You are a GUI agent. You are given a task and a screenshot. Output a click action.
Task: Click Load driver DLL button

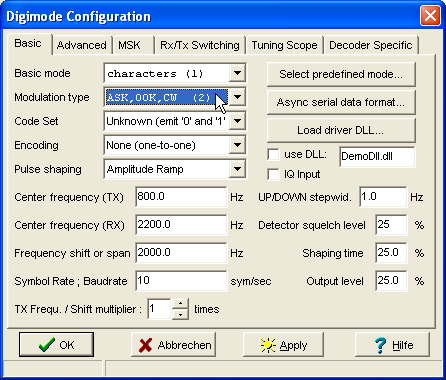click(x=341, y=130)
